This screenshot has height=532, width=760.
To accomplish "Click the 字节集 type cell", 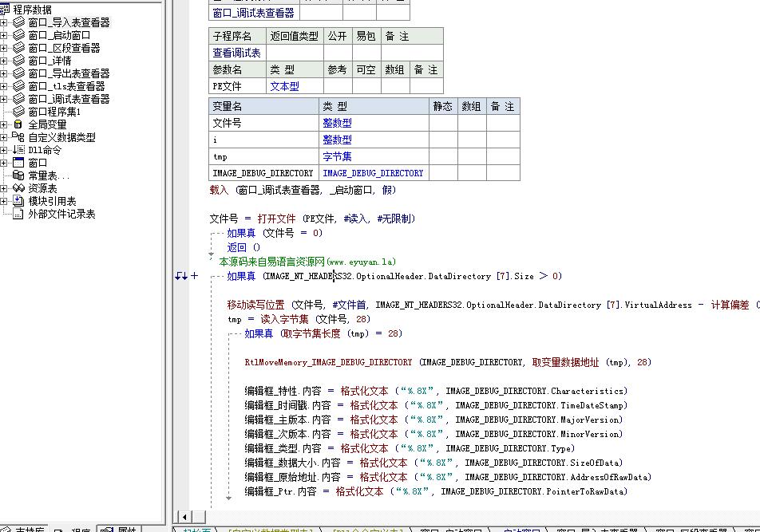I will click(x=374, y=156).
